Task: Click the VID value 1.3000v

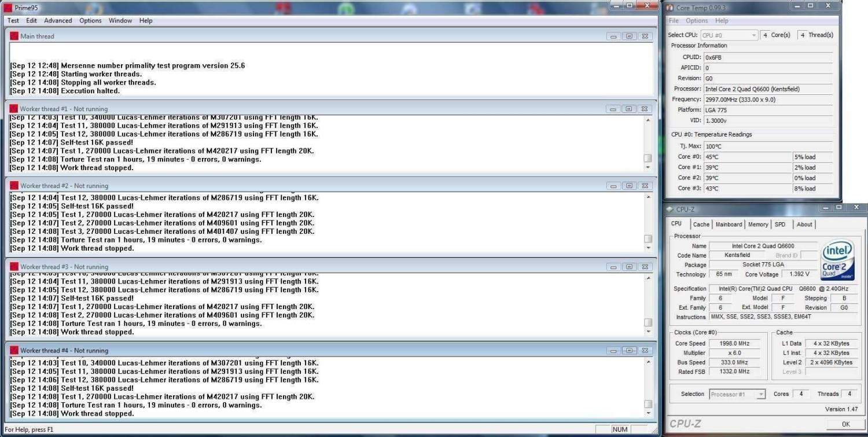Action: point(768,120)
